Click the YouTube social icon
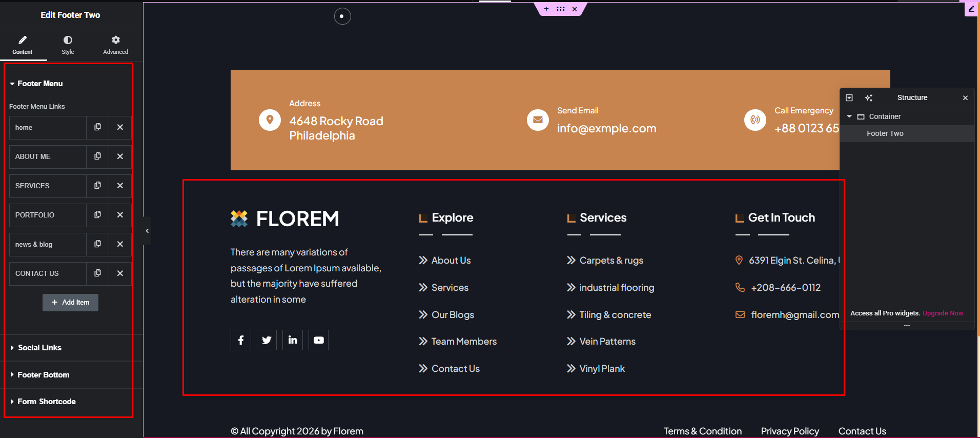Image resolution: width=980 pixels, height=438 pixels. click(x=318, y=340)
